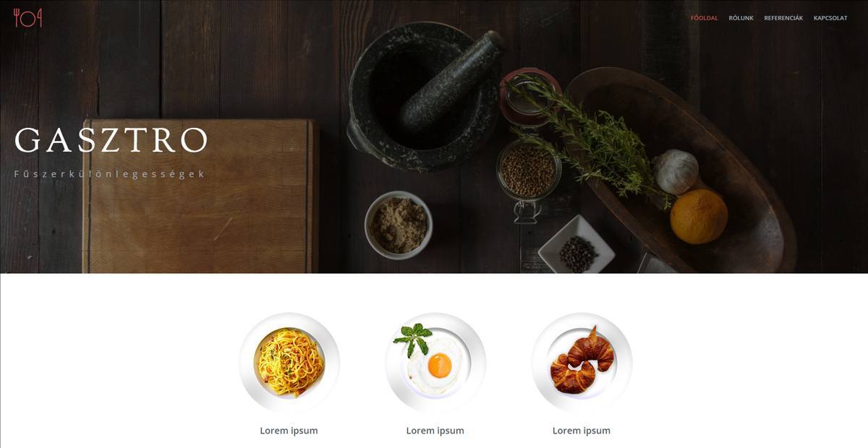Click the glass jar of coriander seeds
Image resolution: width=868 pixels, height=448 pixels.
click(x=529, y=173)
